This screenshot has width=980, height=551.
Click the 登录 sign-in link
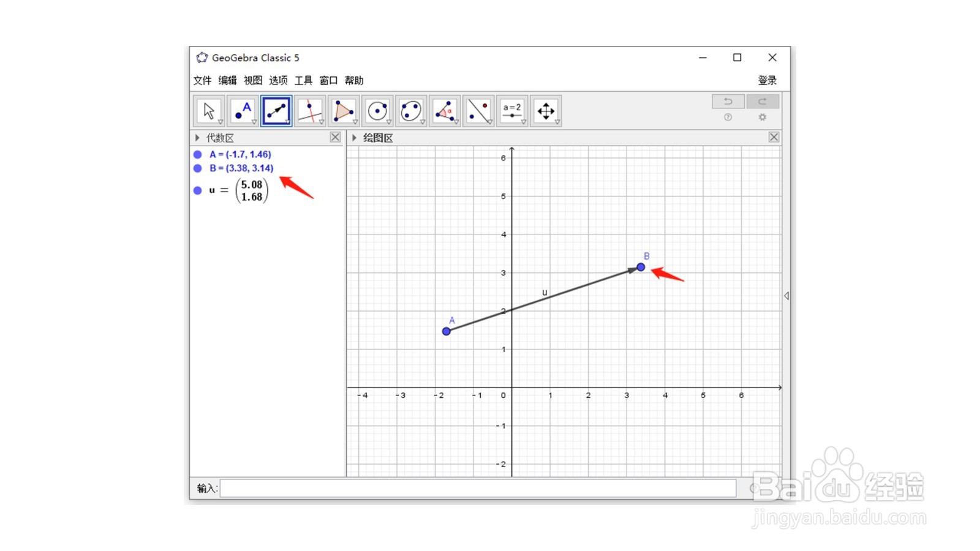(x=767, y=80)
